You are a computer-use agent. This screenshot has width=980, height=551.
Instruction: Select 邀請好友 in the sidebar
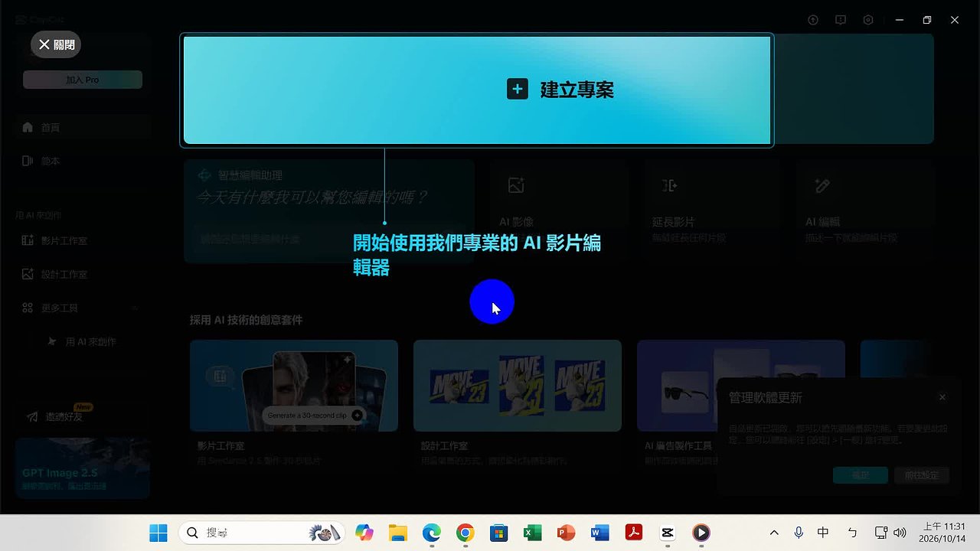83,417
